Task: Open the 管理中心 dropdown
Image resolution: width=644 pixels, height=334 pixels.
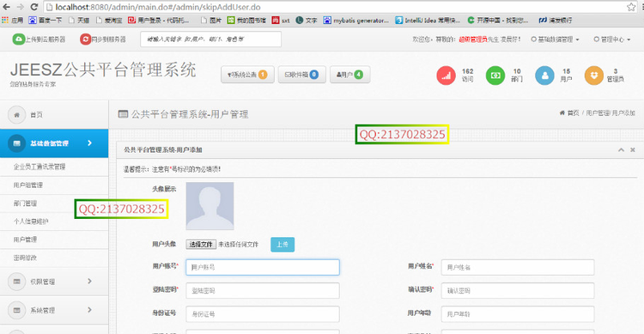Action: pos(612,39)
